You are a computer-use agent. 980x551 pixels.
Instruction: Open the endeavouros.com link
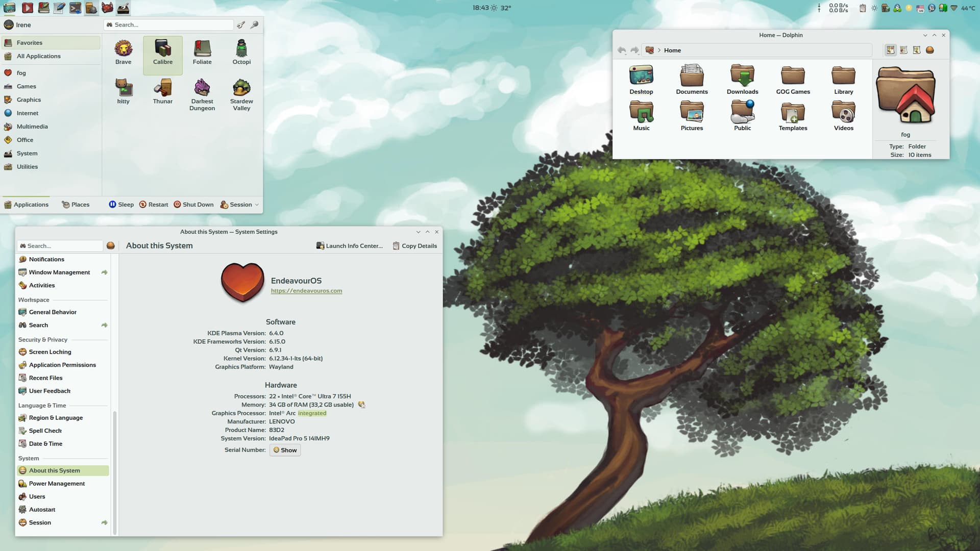[x=306, y=291]
